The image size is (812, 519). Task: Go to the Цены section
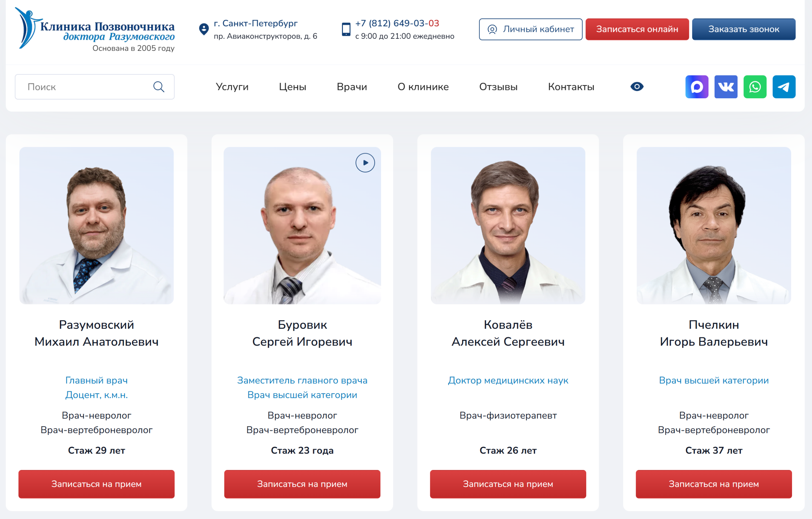pos(292,87)
